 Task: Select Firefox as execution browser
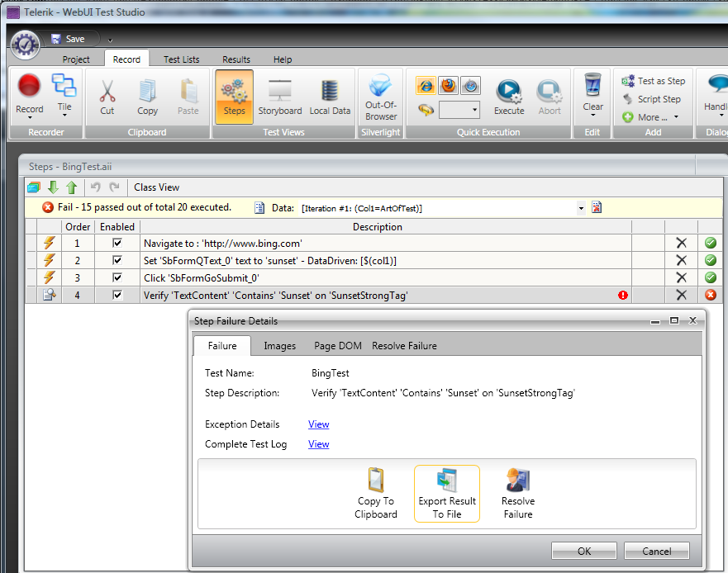tap(448, 85)
